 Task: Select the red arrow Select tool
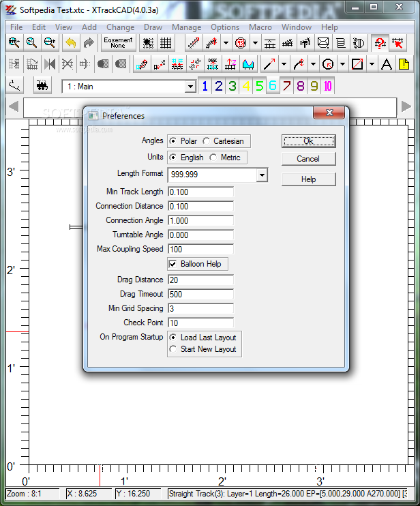coord(397,42)
